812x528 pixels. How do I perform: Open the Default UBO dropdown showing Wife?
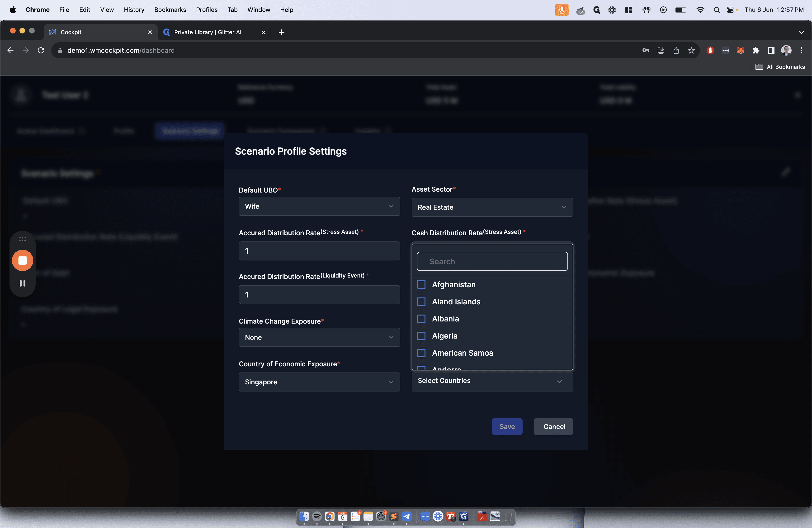pyautogui.click(x=319, y=206)
